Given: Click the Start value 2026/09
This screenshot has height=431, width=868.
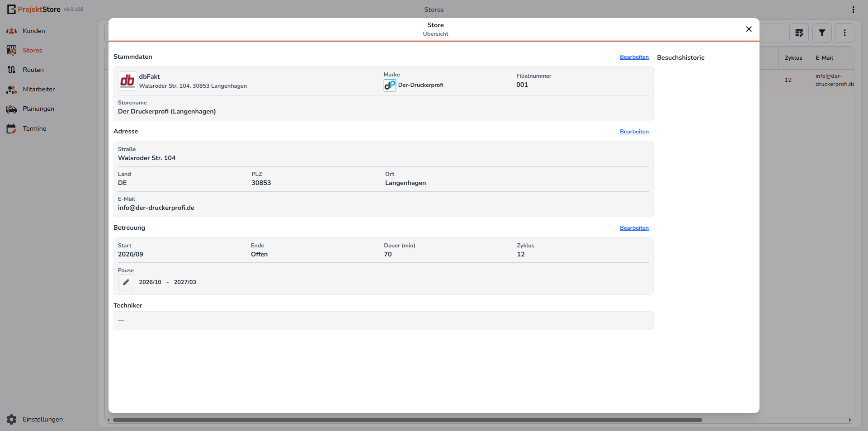Looking at the screenshot, I should pos(131,254).
